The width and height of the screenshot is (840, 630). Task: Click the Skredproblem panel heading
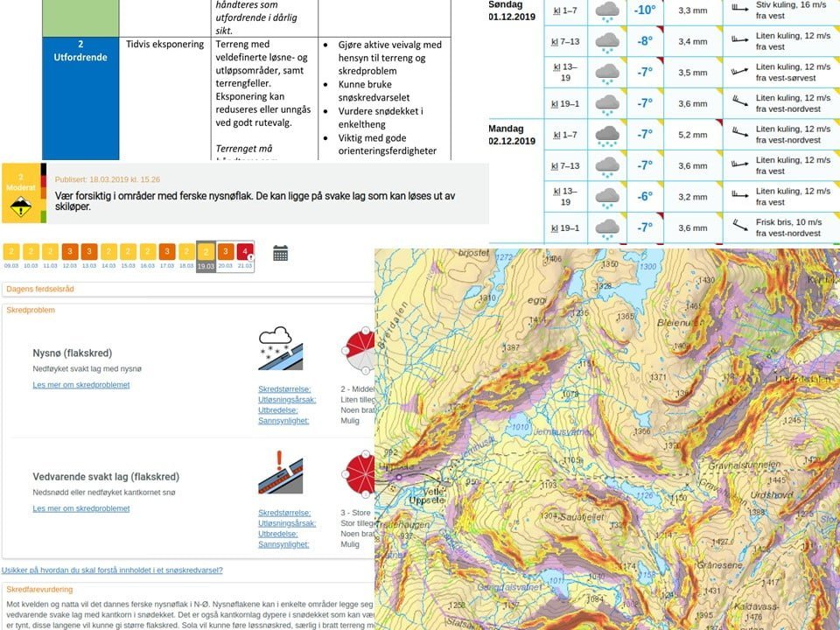[x=31, y=310]
